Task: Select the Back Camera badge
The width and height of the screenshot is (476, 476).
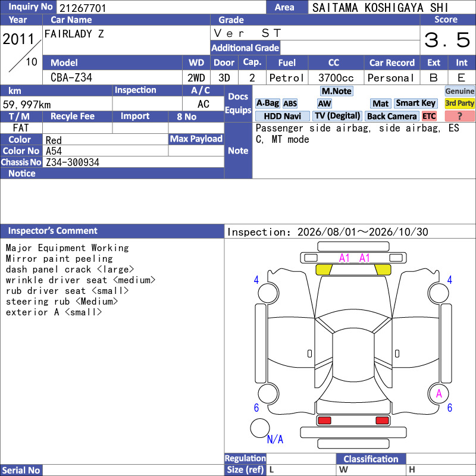Action: [x=392, y=116]
